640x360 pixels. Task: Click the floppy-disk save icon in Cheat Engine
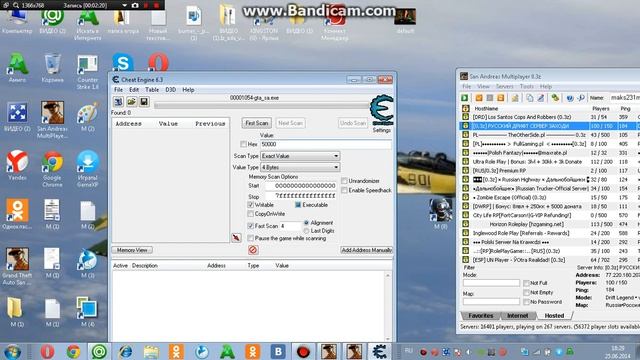tap(144, 102)
